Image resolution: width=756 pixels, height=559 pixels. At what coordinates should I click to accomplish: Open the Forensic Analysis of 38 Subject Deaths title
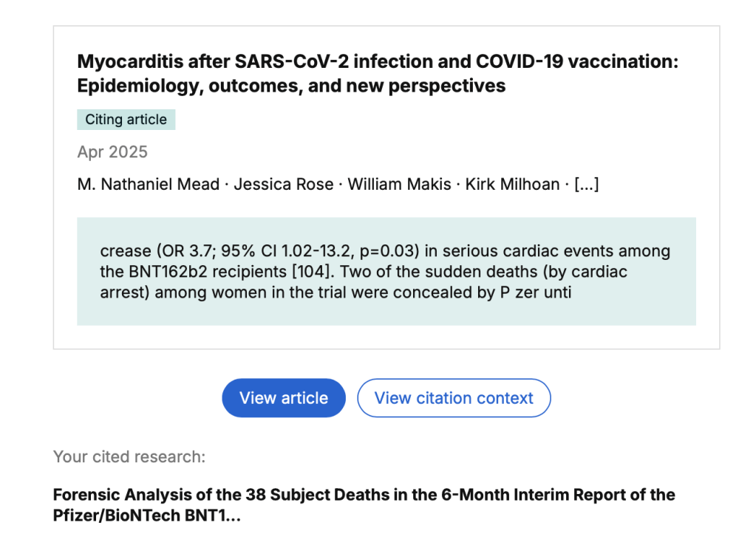click(364, 495)
